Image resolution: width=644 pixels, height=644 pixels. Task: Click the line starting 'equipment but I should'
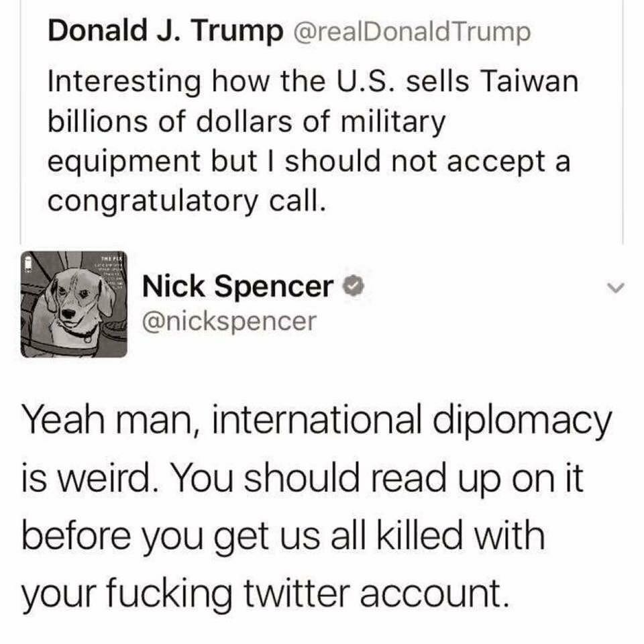click(309, 162)
